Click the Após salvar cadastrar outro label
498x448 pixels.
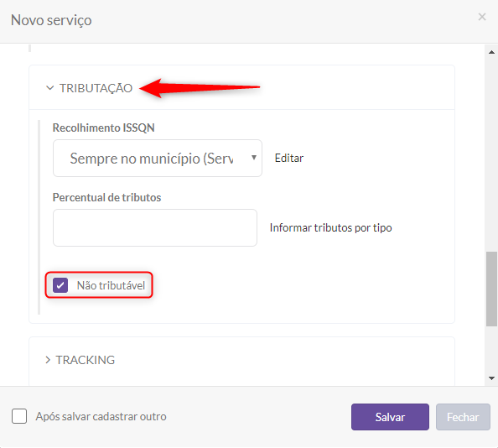click(101, 417)
